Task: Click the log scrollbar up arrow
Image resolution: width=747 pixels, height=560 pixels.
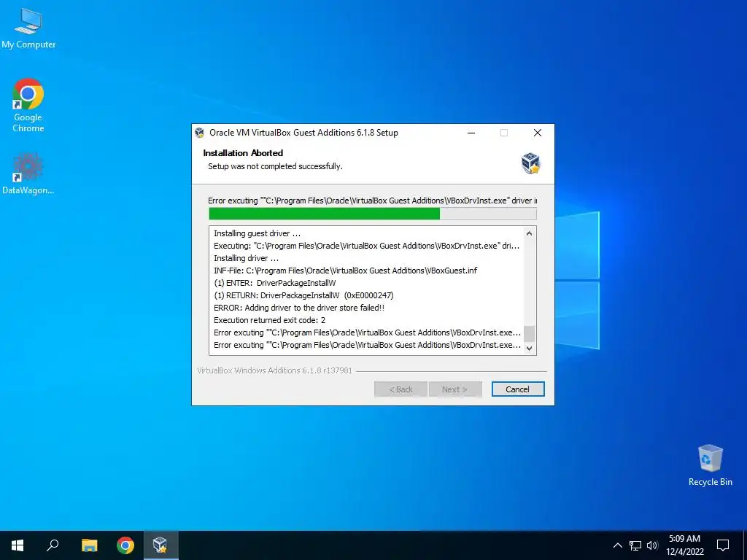Action: (x=529, y=233)
